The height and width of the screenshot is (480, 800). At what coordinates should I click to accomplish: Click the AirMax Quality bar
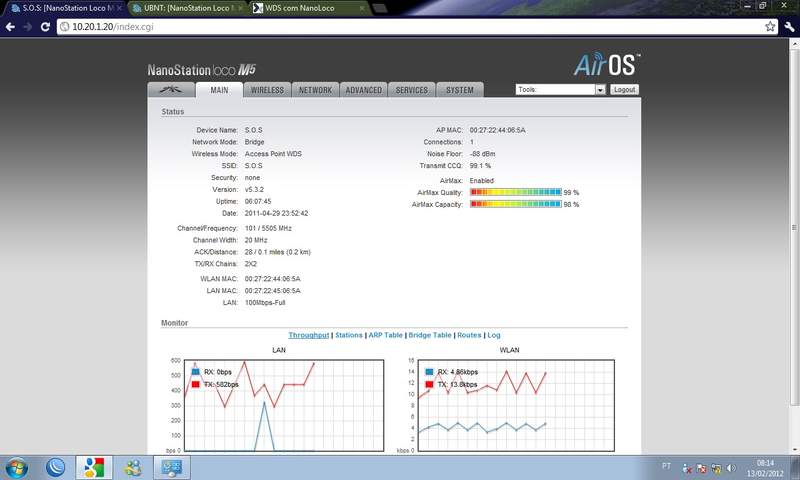516,192
